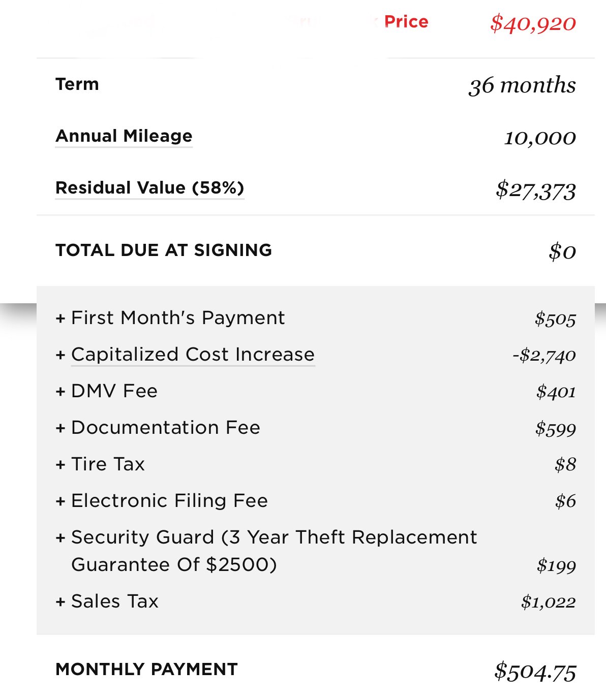The height and width of the screenshot is (700, 606).
Task: Select the $504.75 monthly payment amount
Action: (535, 671)
